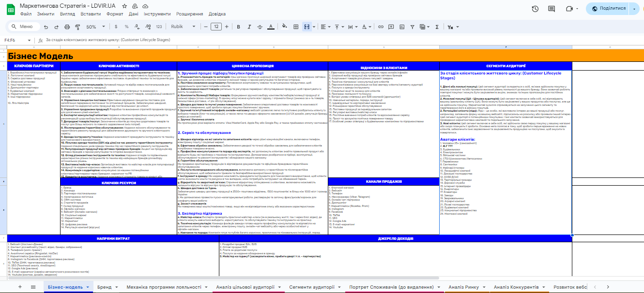The width and height of the screenshot is (644, 293).
Task: Open the Розширення menu
Action: tap(190, 14)
